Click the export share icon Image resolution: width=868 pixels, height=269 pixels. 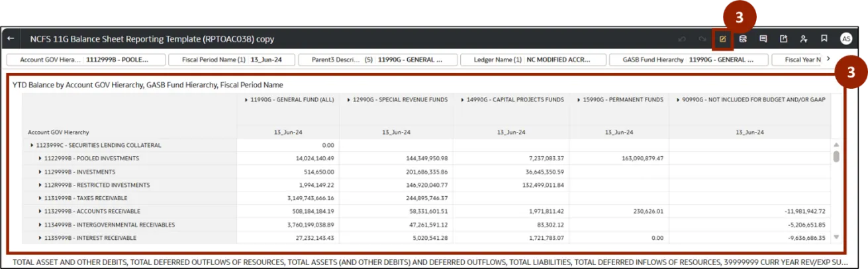click(783, 39)
